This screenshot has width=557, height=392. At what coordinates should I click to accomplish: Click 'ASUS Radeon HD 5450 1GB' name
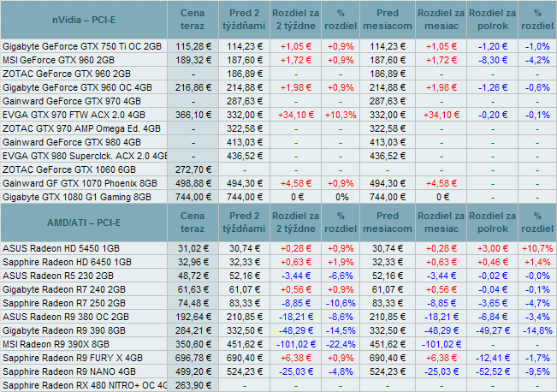click(61, 248)
